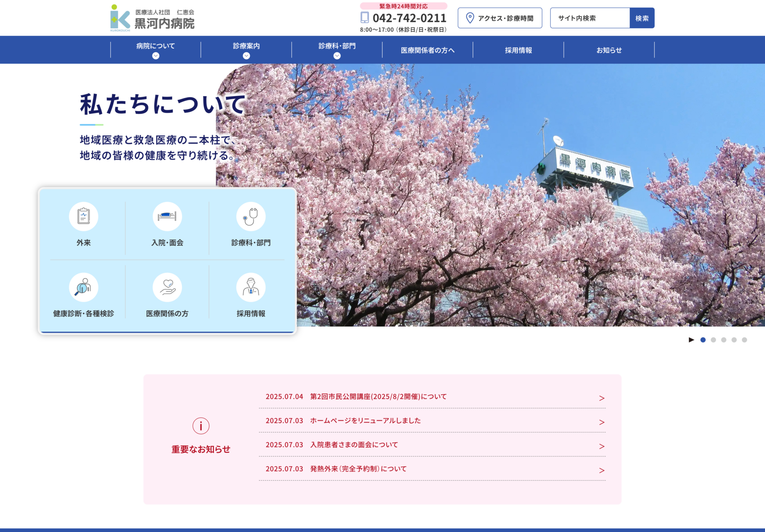Viewport: 765px width, 532px height.
Task: Click the location pin in アクセス・診療時間 button
Action: pos(470,18)
